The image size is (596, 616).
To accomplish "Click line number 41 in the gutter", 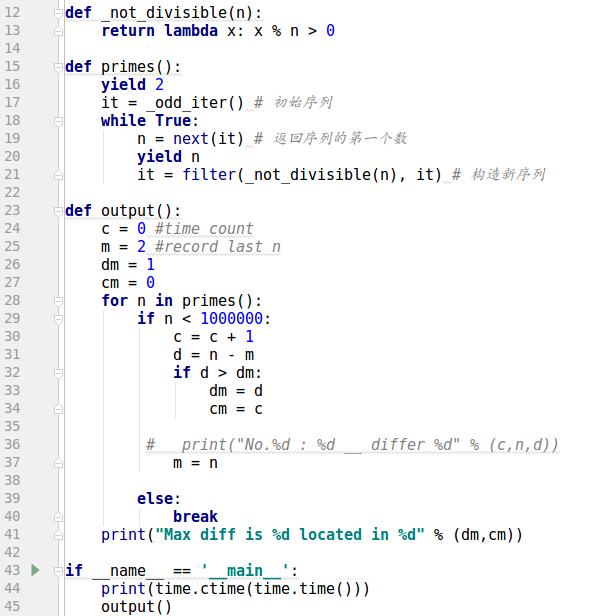I will pos(12,534).
